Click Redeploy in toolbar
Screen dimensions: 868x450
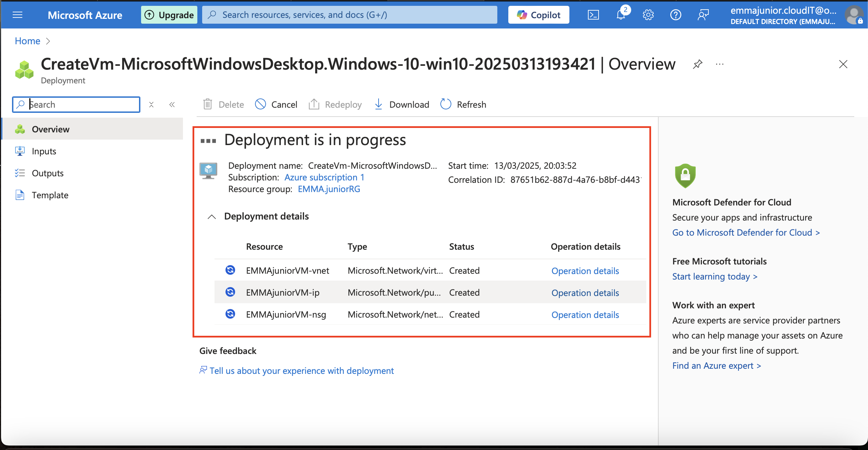[x=335, y=104]
